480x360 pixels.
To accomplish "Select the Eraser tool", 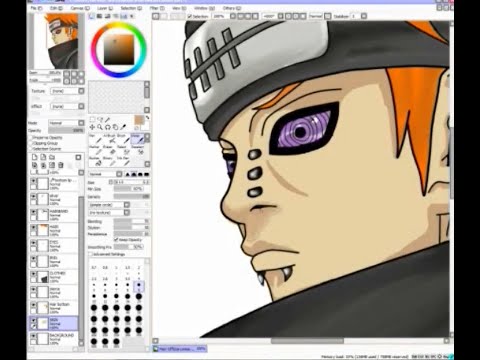I will click(110, 150).
